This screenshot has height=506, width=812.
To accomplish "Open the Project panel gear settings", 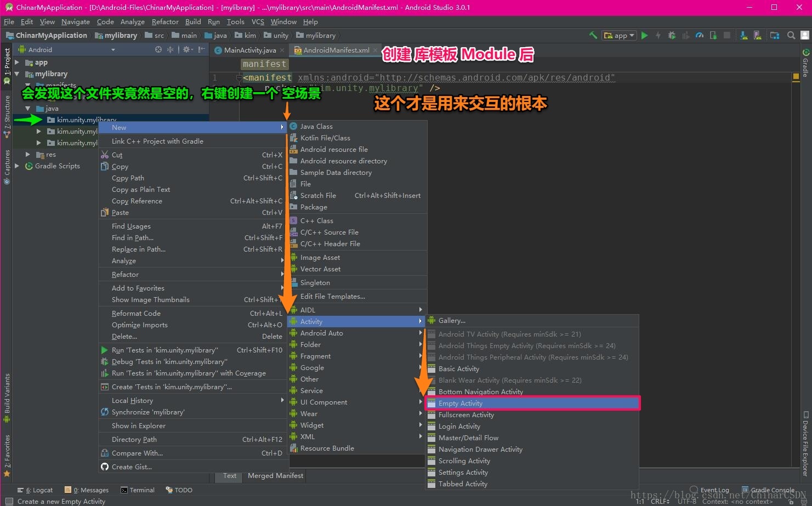I will (x=187, y=49).
